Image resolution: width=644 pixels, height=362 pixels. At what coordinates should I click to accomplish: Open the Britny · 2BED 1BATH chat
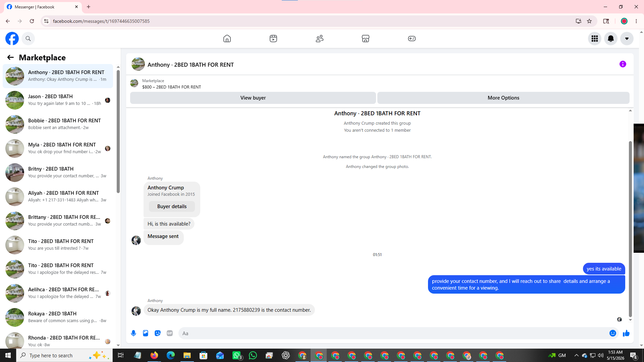(58, 173)
